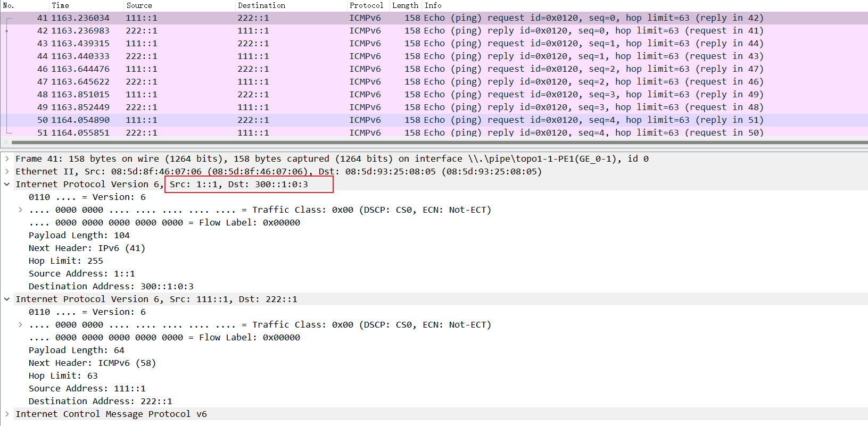Screen dimensions: 868x426
Task: Expand the Ethernet II header section
Action: (x=7, y=171)
